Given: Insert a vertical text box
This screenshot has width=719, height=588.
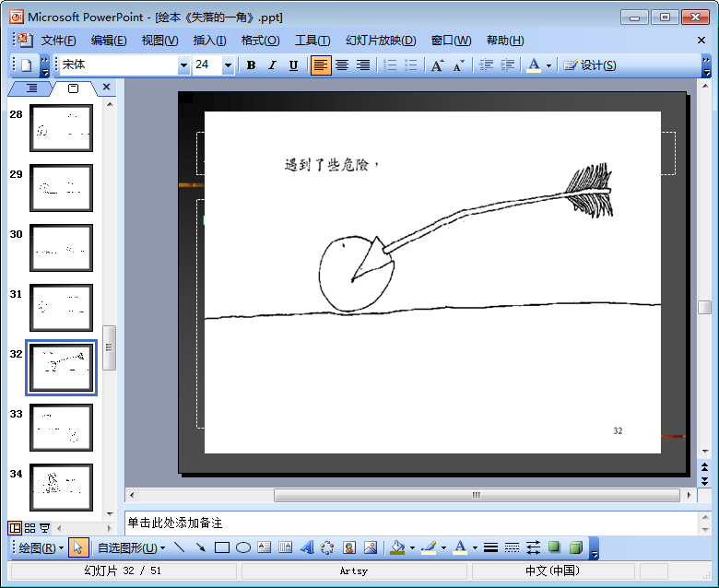Looking at the screenshot, I should pos(285,547).
